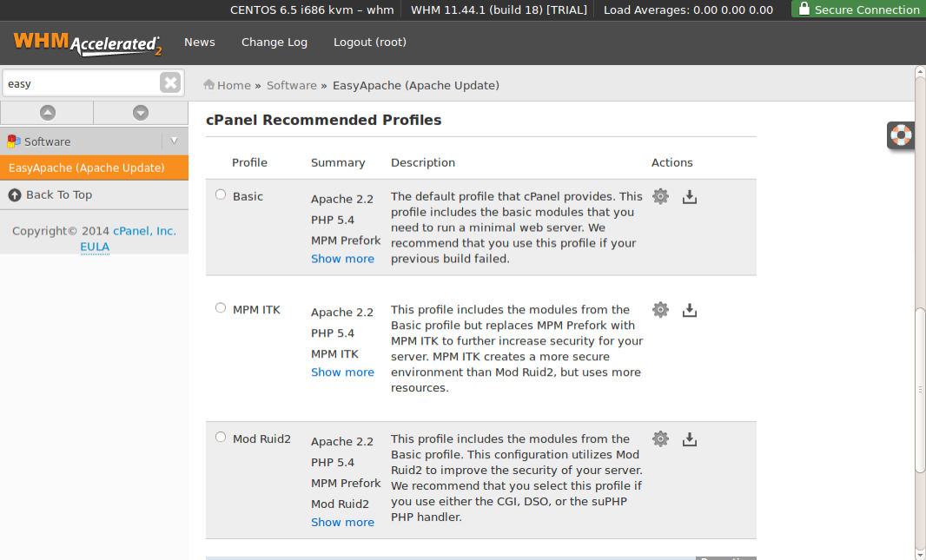
Task: Click the collapse-all up arrow in sidebar
Action: [47, 113]
